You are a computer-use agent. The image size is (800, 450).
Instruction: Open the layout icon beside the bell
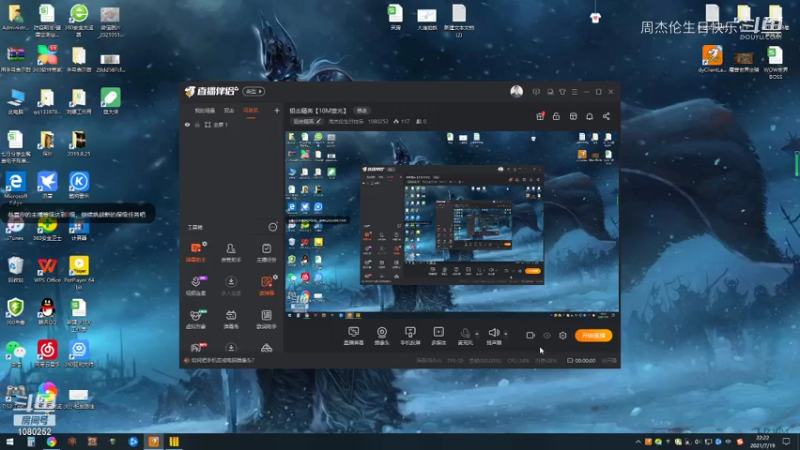(x=573, y=116)
